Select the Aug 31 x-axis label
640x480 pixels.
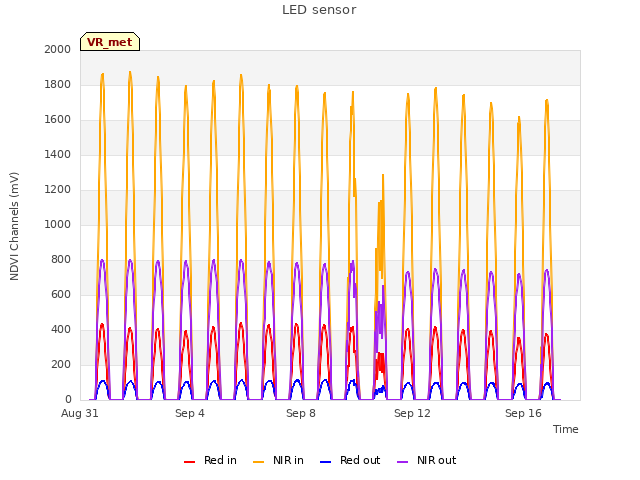click(x=80, y=413)
